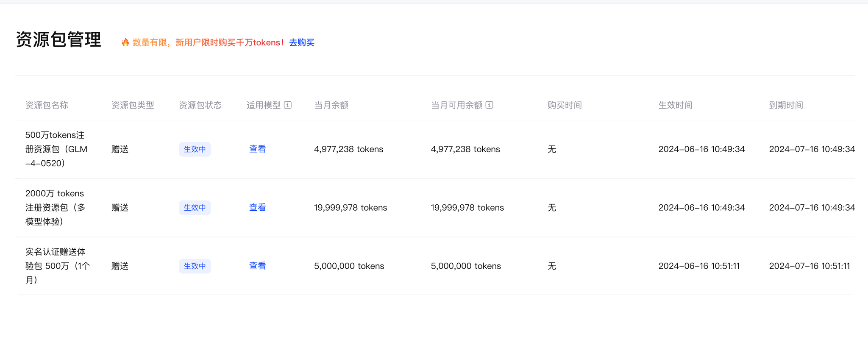Click the flame icon before the promotion text
Image resolution: width=868 pixels, height=354 pixels.
coord(125,42)
